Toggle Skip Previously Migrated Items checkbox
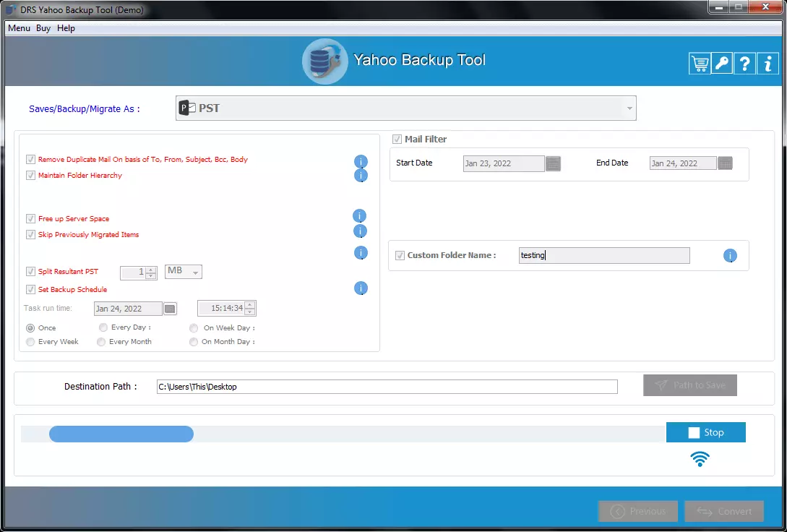787x532 pixels. coord(30,235)
